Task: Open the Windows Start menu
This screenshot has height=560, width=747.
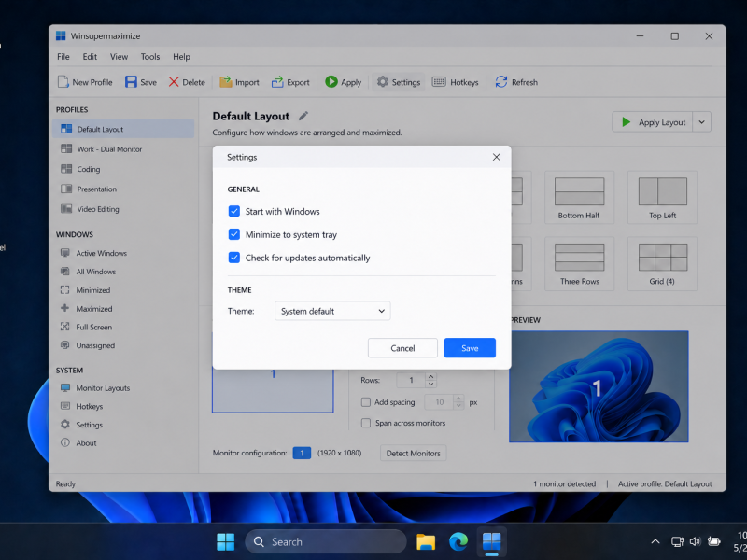Action: coord(225,542)
